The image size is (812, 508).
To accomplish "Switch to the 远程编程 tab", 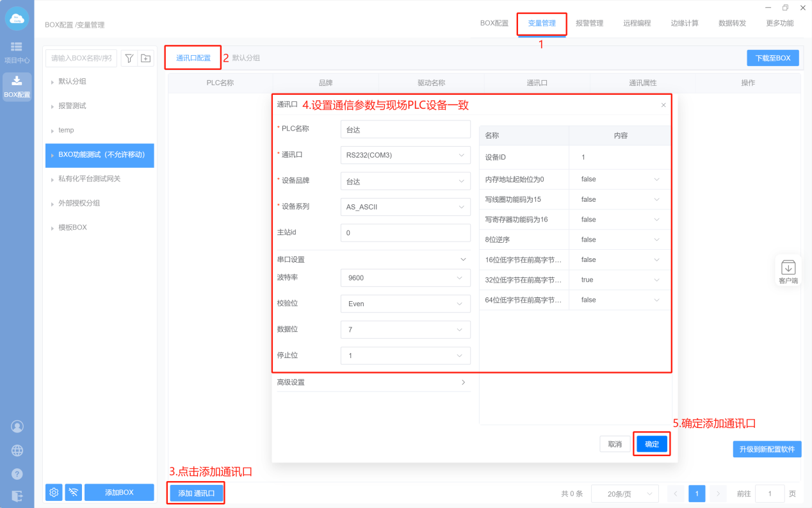I will 637,23.
